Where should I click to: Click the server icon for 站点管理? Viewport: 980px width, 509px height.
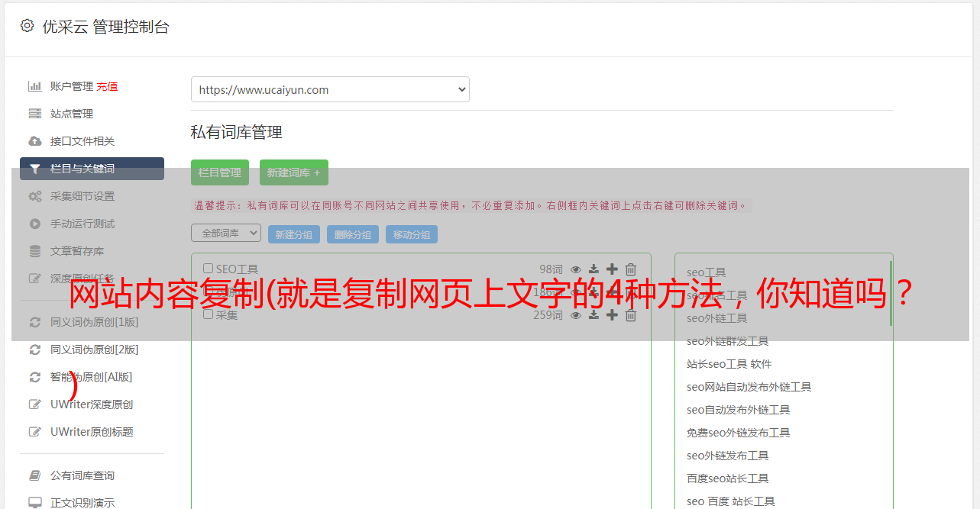[x=34, y=114]
